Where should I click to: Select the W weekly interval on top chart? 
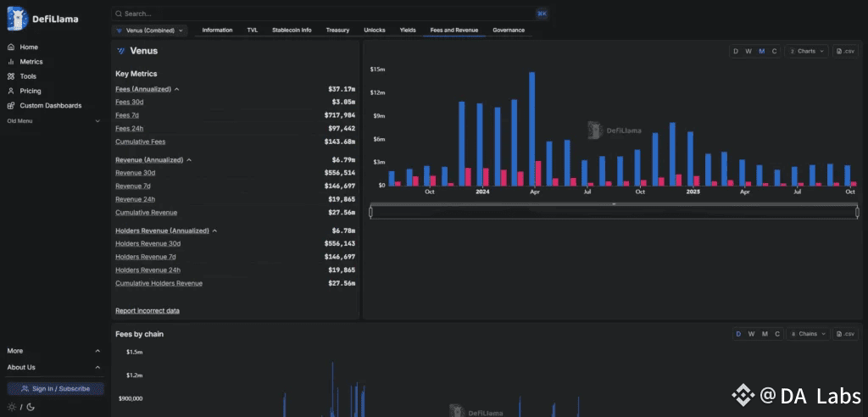[x=748, y=51]
